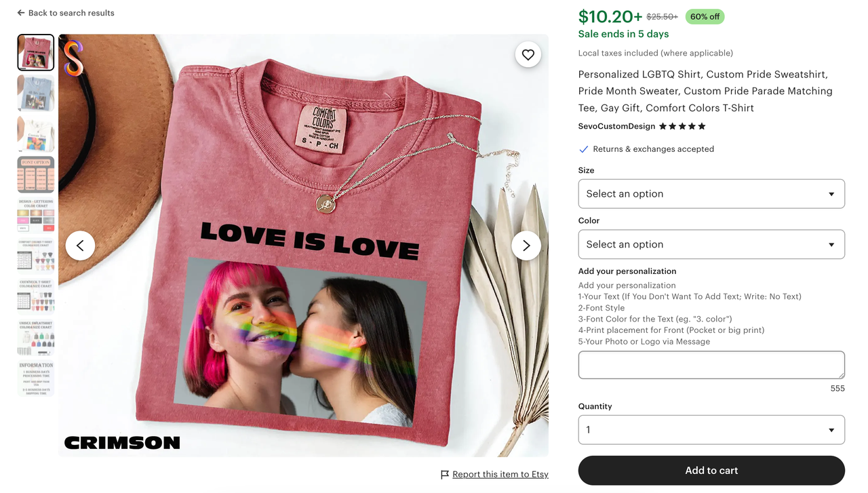
Task: Advance to next product image arrow
Action: (526, 245)
